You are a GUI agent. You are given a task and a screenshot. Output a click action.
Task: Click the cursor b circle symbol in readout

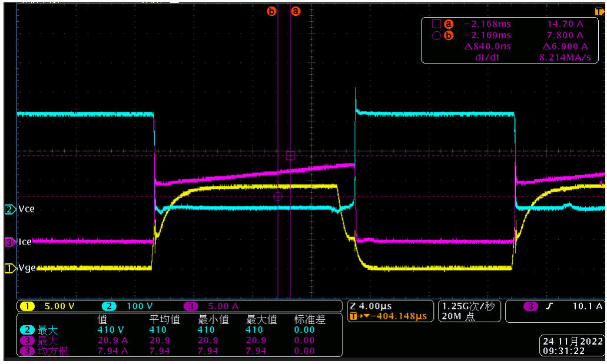click(437, 36)
